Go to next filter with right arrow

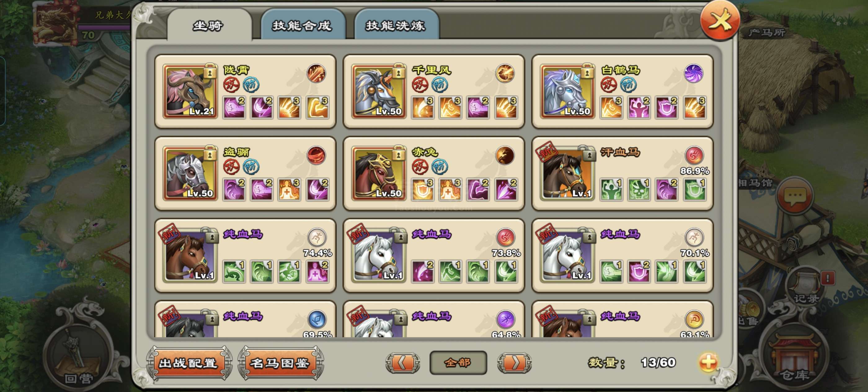click(515, 363)
